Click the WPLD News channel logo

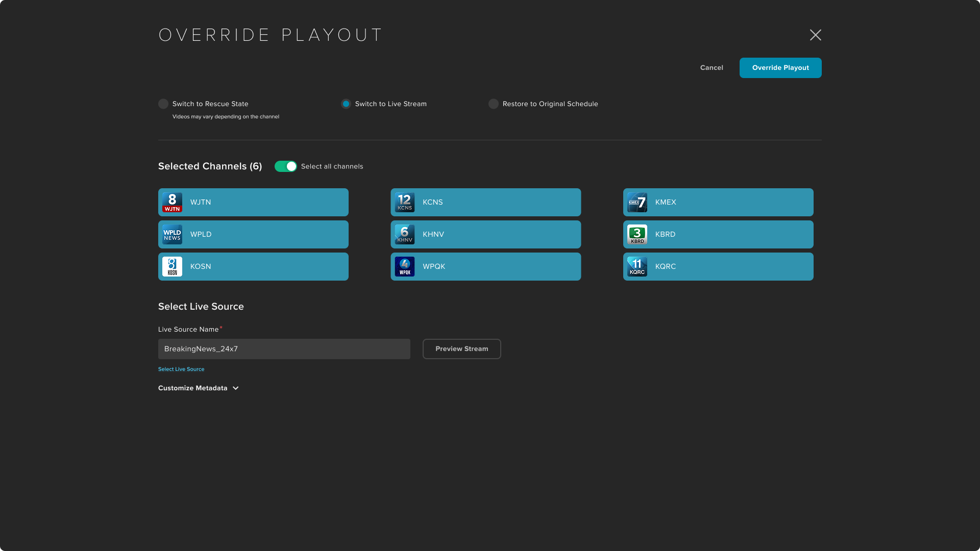[172, 235]
